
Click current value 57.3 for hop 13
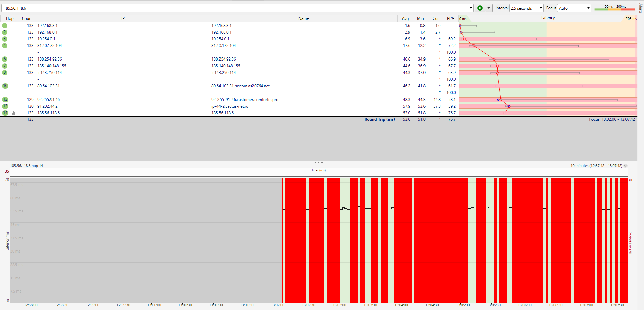[x=437, y=106]
